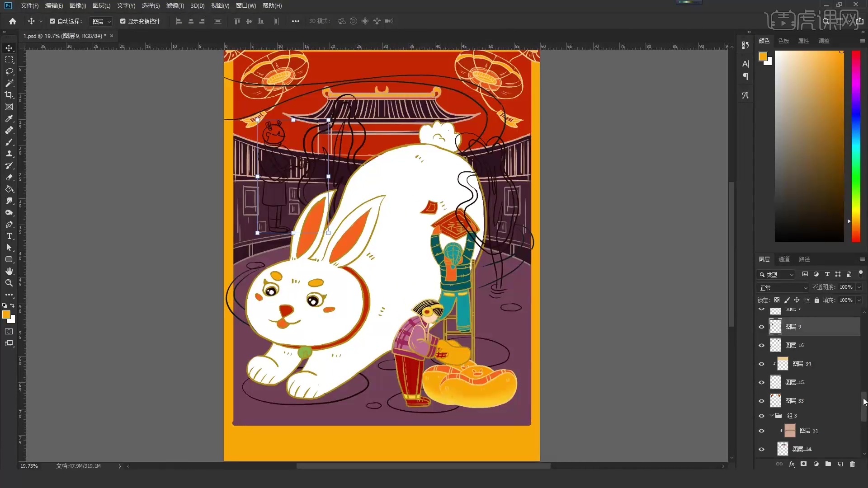This screenshot has height=488, width=868.
Task: Open the opacity 不透明度 dropdown arrow
Action: [859, 287]
